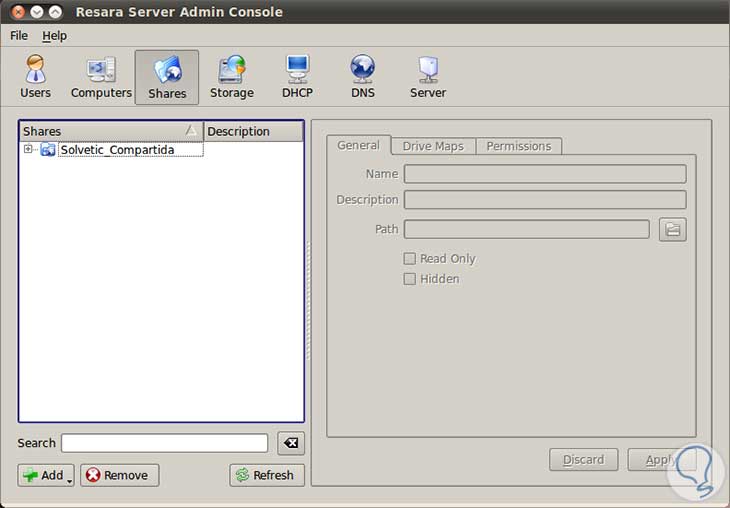The height and width of the screenshot is (508, 730).
Task: Focus the Path input field
Action: (x=527, y=230)
